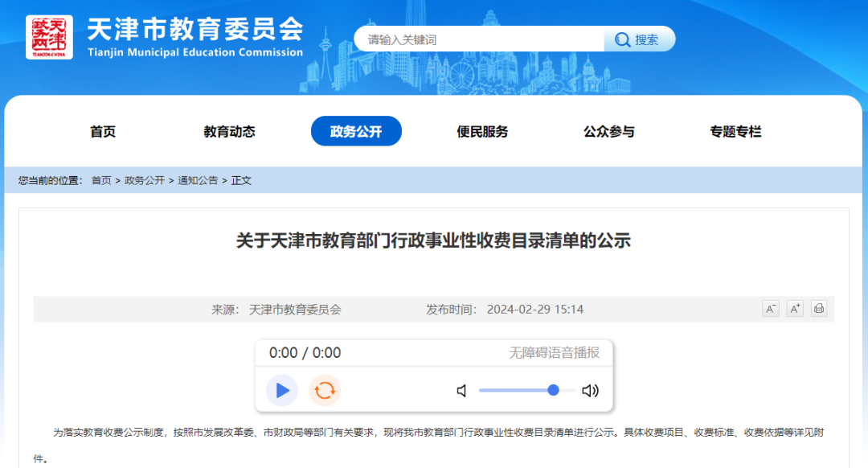Image resolution: width=868 pixels, height=468 pixels.
Task: Open the 专题专栏 menu item
Action: [733, 131]
